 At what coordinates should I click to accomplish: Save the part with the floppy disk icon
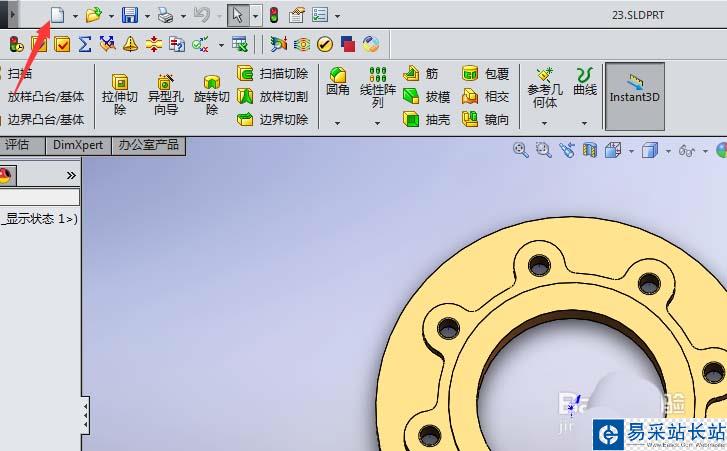pyautogui.click(x=130, y=15)
